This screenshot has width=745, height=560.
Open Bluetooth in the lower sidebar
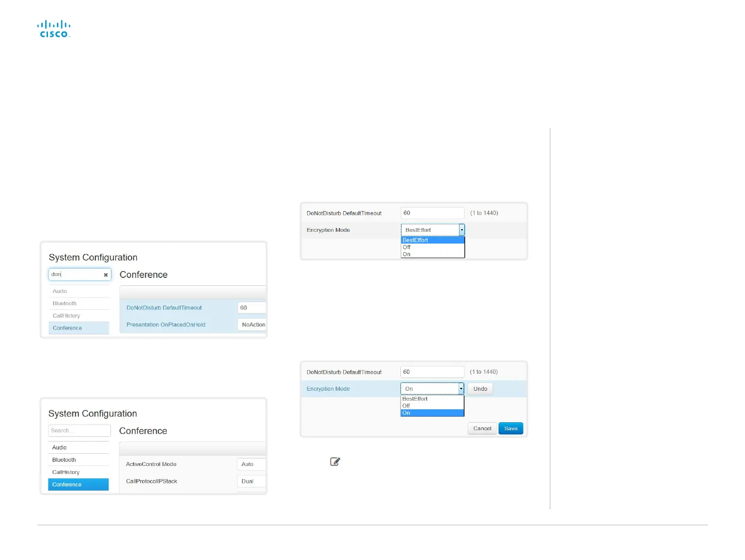78,460
